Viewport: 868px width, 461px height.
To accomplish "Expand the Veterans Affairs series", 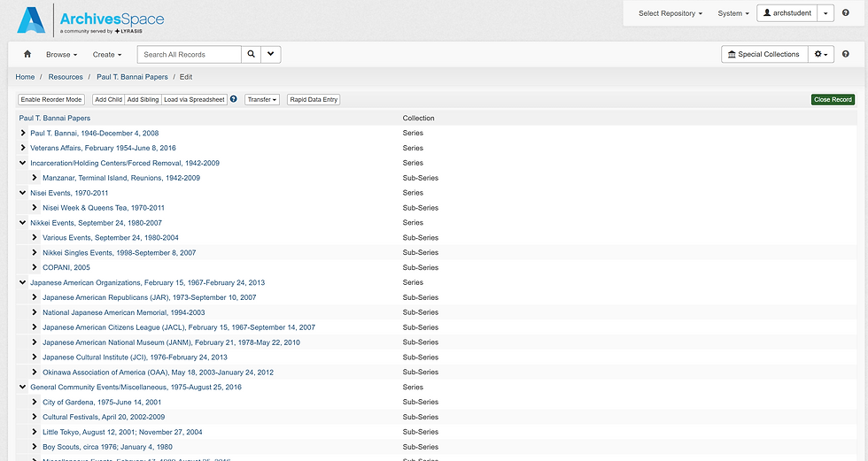I will tap(23, 148).
